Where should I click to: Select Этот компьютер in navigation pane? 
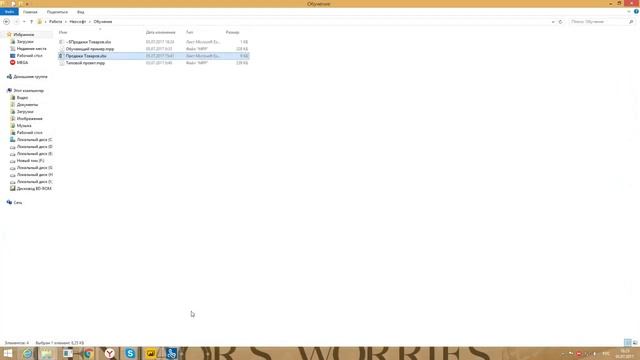[x=28, y=91]
